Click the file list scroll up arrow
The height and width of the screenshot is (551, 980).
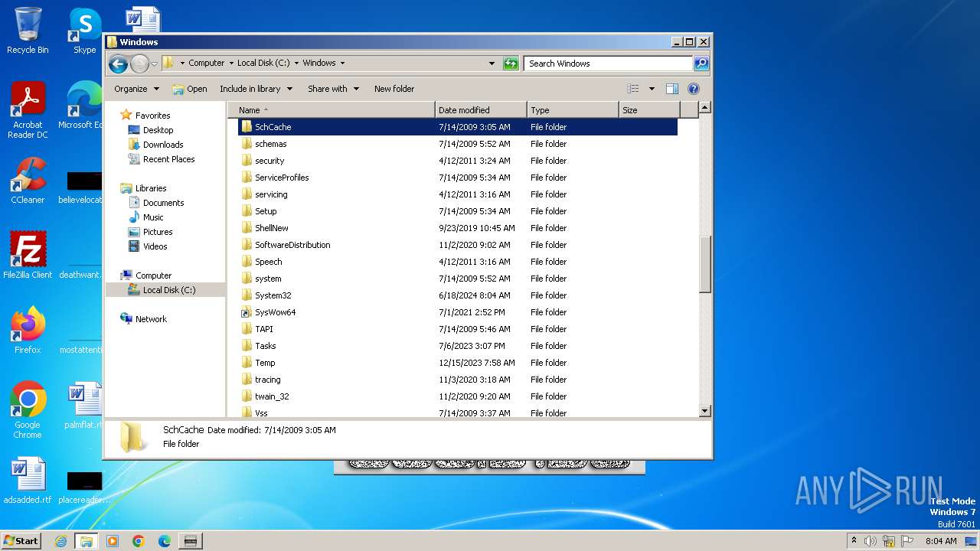coord(705,108)
